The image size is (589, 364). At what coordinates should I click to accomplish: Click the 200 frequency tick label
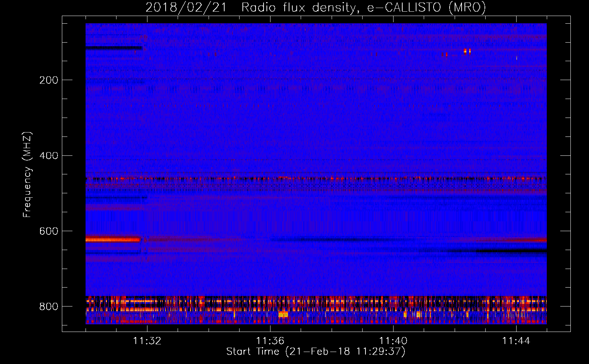point(49,80)
